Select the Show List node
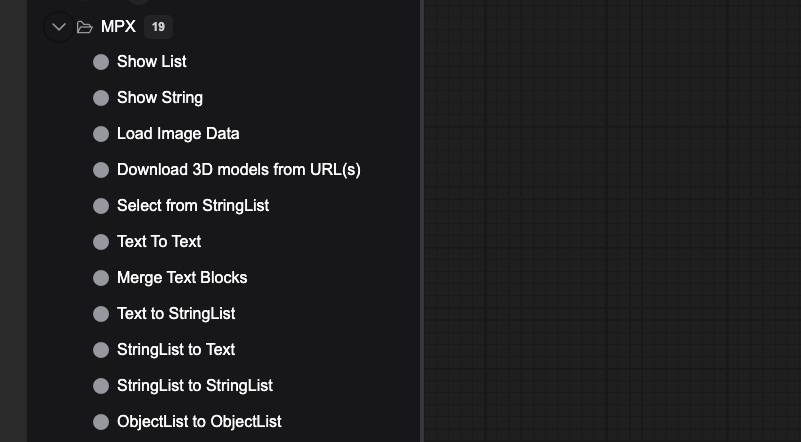Viewport: 801px width, 442px height. (152, 62)
